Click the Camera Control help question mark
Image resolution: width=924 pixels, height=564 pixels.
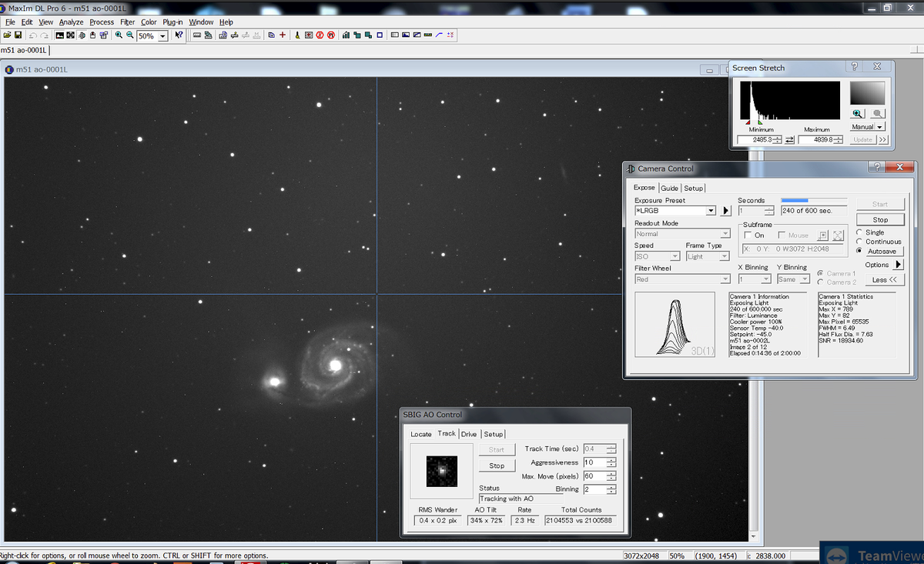[x=876, y=167]
